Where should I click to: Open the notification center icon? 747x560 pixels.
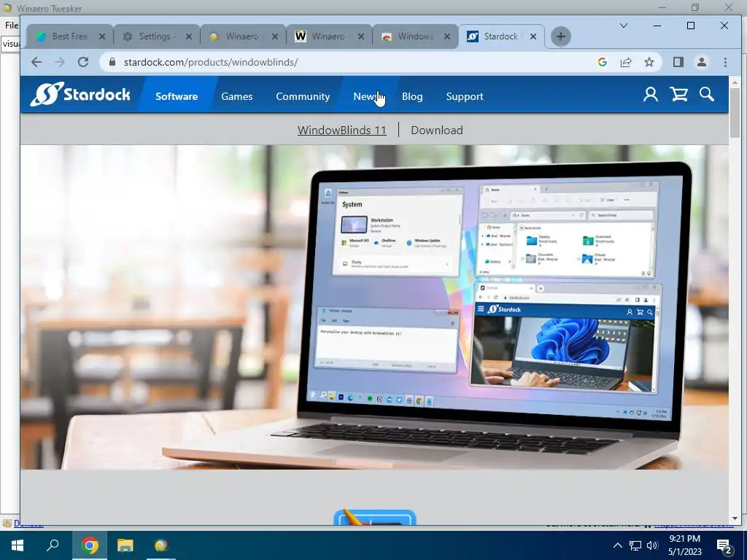(x=724, y=546)
